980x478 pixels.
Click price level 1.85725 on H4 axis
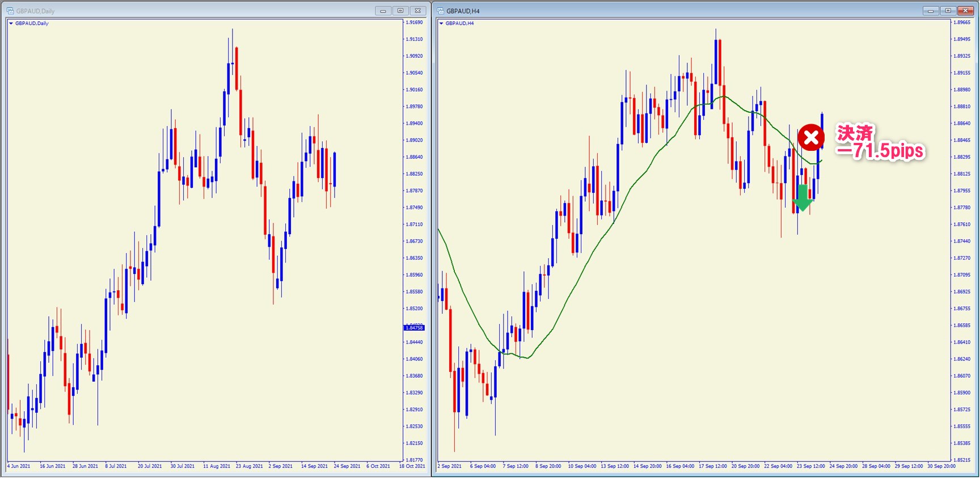pos(962,409)
